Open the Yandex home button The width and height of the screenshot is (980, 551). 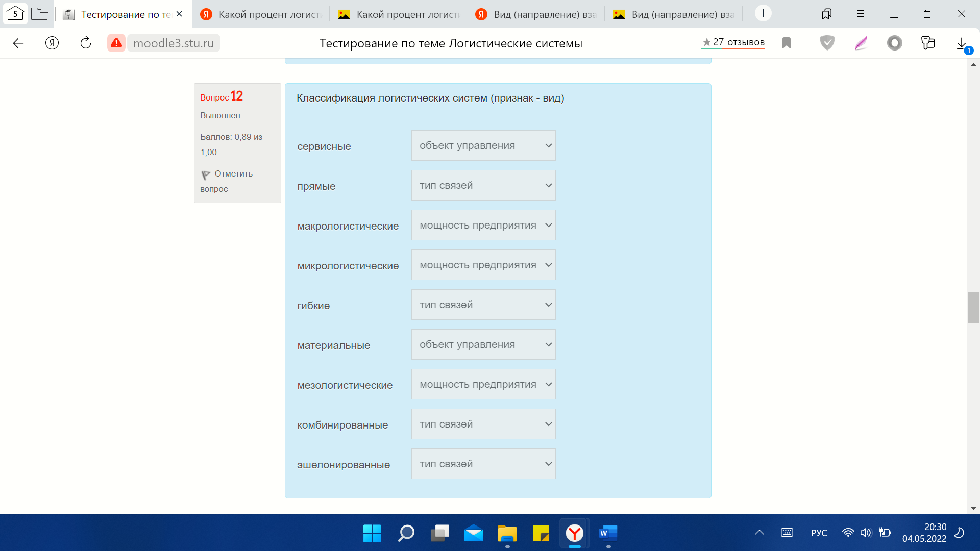pyautogui.click(x=52, y=43)
